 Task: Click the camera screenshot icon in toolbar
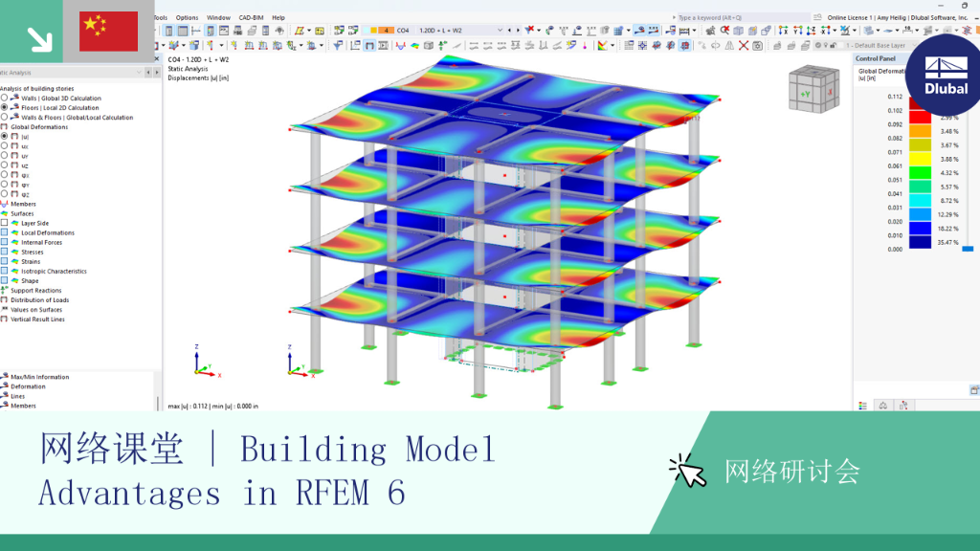tap(758, 46)
